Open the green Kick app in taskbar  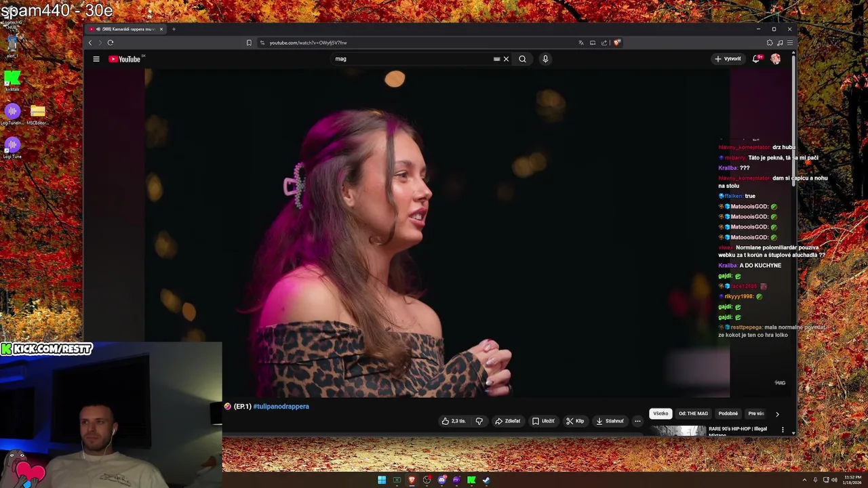click(x=471, y=480)
